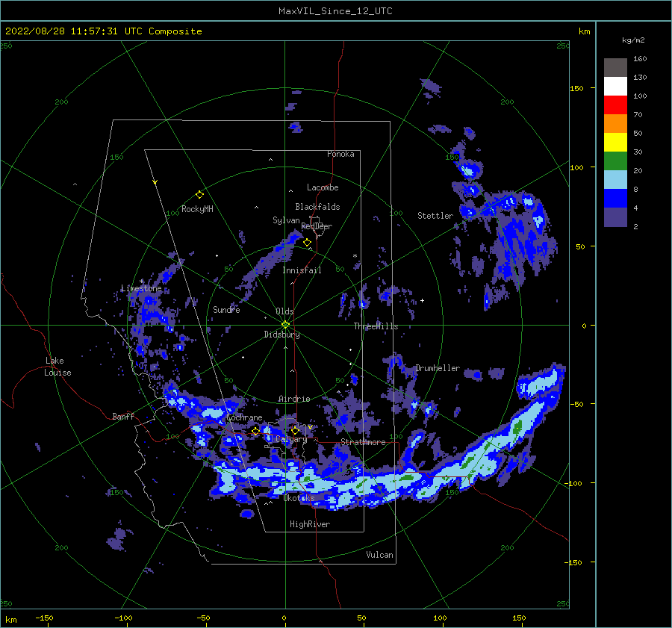Screen dimensions: 672x628
Task: Click the 'RedDeer' city label
Action: point(317,226)
